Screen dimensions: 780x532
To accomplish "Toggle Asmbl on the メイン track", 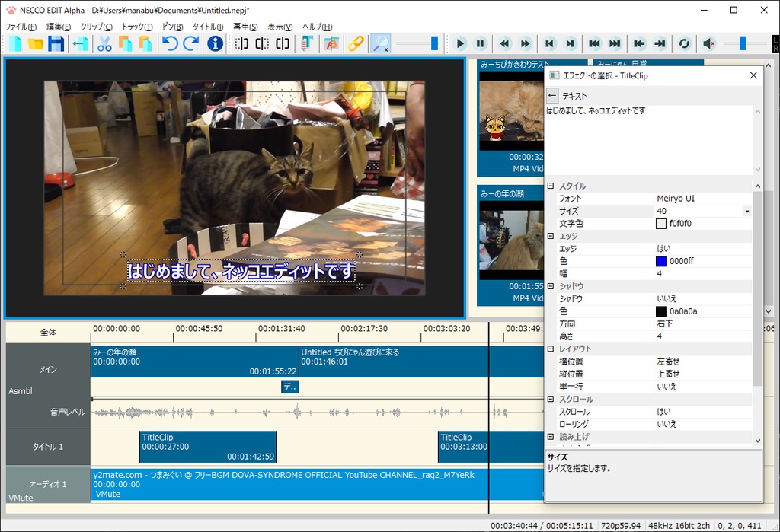I will (21, 391).
